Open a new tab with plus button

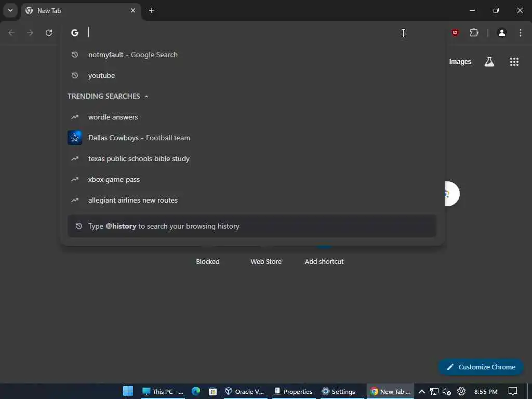click(x=152, y=10)
